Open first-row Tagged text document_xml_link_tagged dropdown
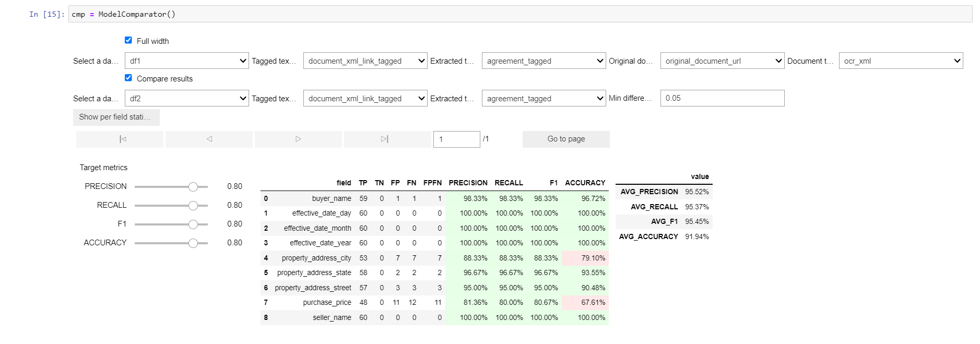980x344 pixels. click(365, 61)
